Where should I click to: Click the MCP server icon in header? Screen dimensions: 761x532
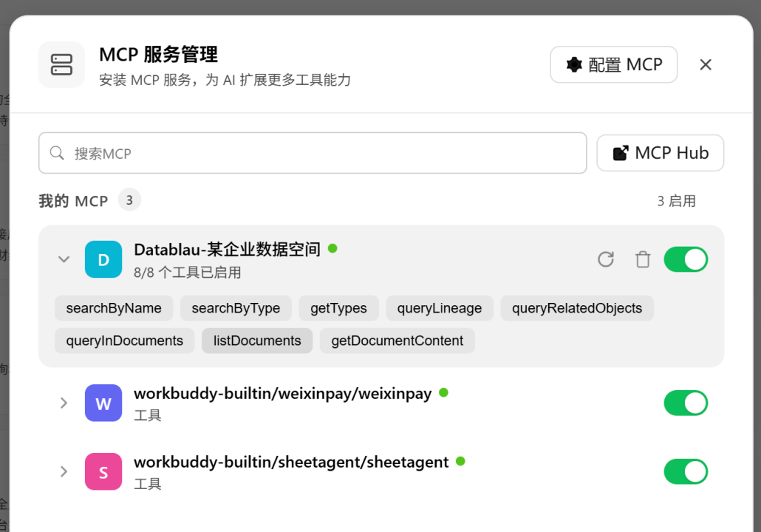click(61, 64)
